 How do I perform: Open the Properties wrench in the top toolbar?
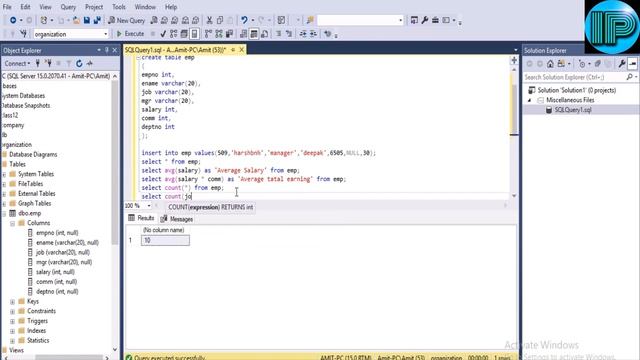coord(425,20)
